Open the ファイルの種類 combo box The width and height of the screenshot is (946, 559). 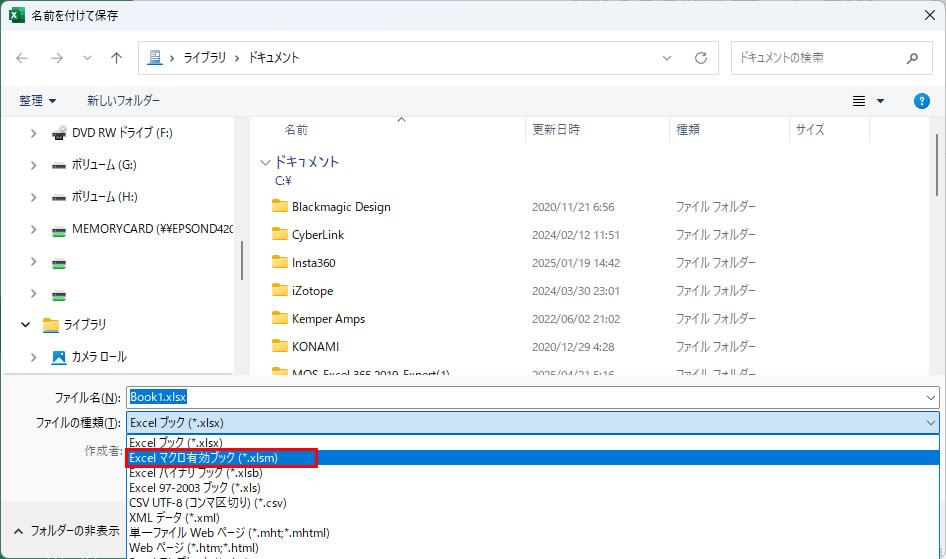(533, 423)
